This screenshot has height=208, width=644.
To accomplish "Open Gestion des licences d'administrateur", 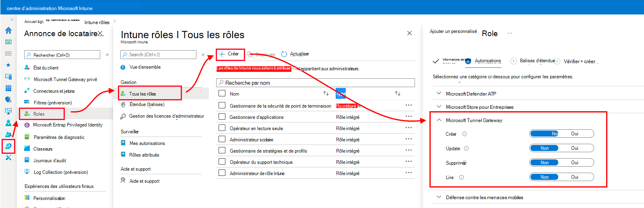I will point(166,116).
